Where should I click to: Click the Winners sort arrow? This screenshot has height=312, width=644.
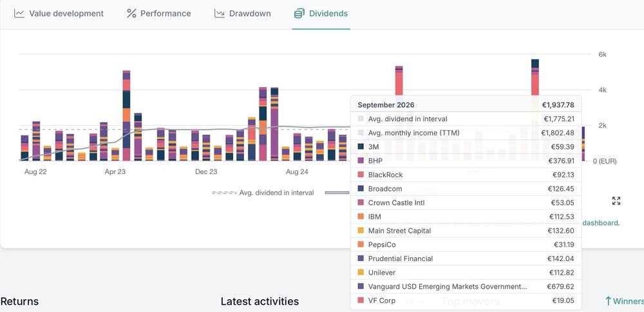point(609,301)
